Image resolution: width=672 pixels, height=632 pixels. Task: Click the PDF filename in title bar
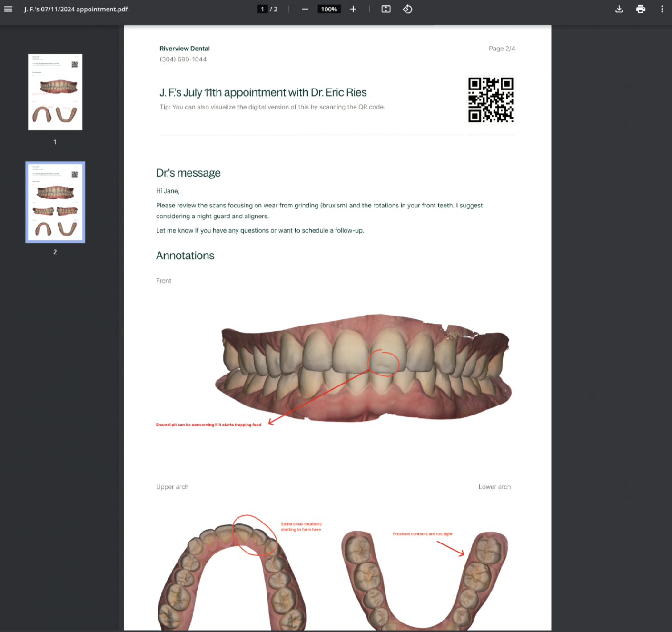click(x=75, y=9)
